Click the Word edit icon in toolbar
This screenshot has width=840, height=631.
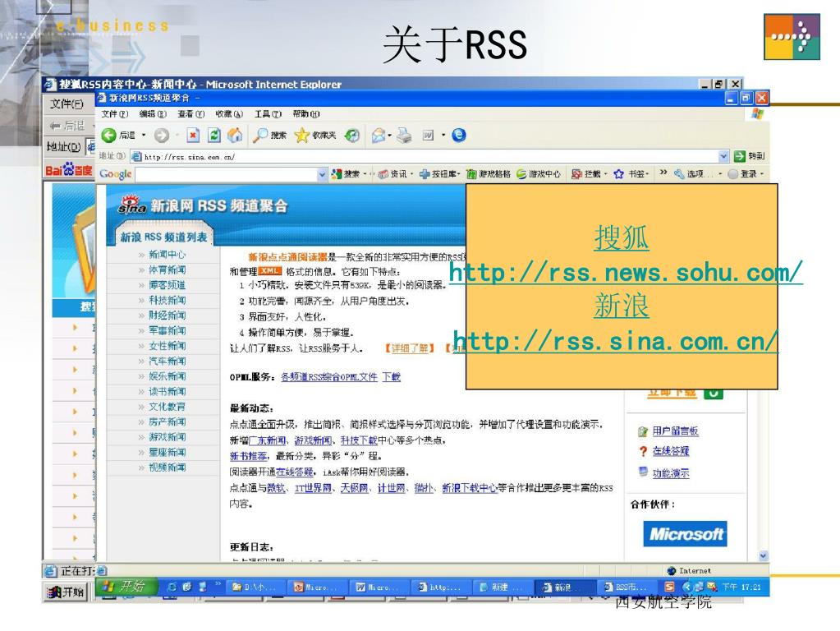coord(428,135)
